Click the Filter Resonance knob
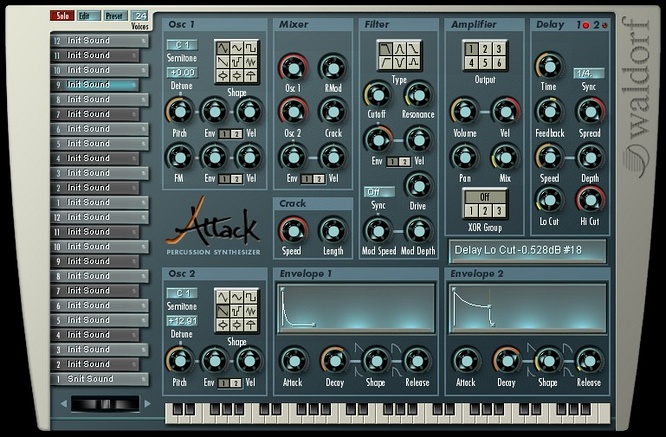 click(418, 95)
